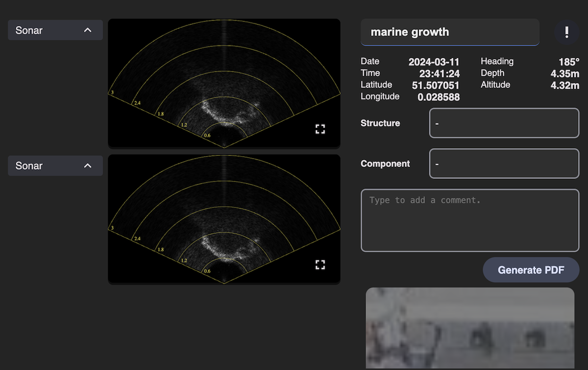
Task: Open the blurred camera image thumbnail
Action: click(470, 328)
